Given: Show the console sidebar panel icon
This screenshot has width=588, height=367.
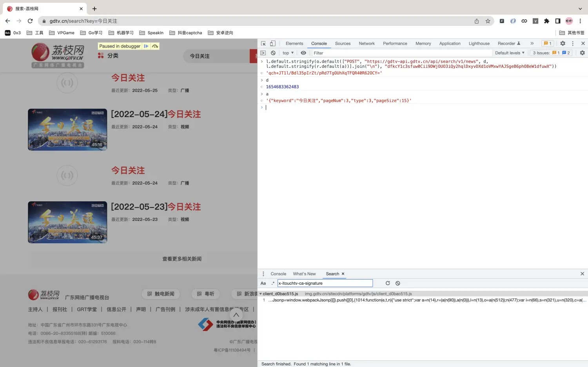Looking at the screenshot, I should tap(263, 53).
